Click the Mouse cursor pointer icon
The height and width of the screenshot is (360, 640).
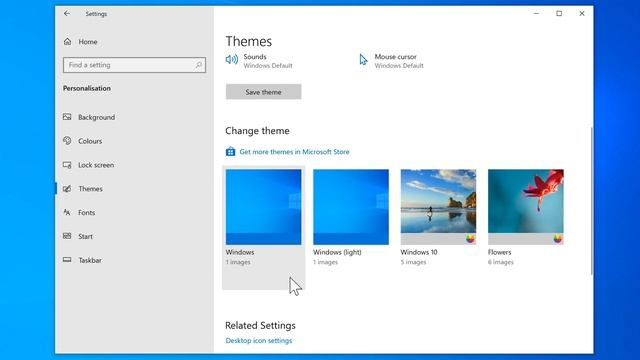(x=363, y=60)
